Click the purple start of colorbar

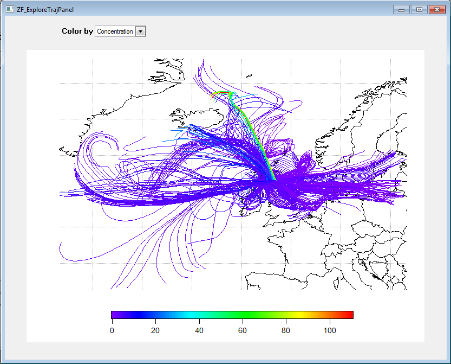coord(116,315)
